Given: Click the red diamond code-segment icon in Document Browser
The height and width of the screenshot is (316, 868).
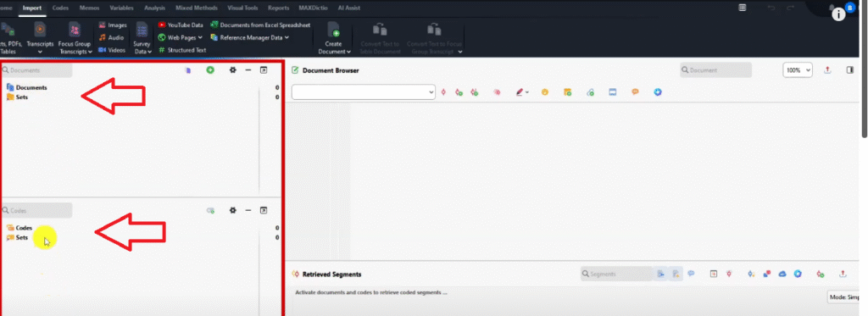Looking at the screenshot, I should [x=443, y=92].
